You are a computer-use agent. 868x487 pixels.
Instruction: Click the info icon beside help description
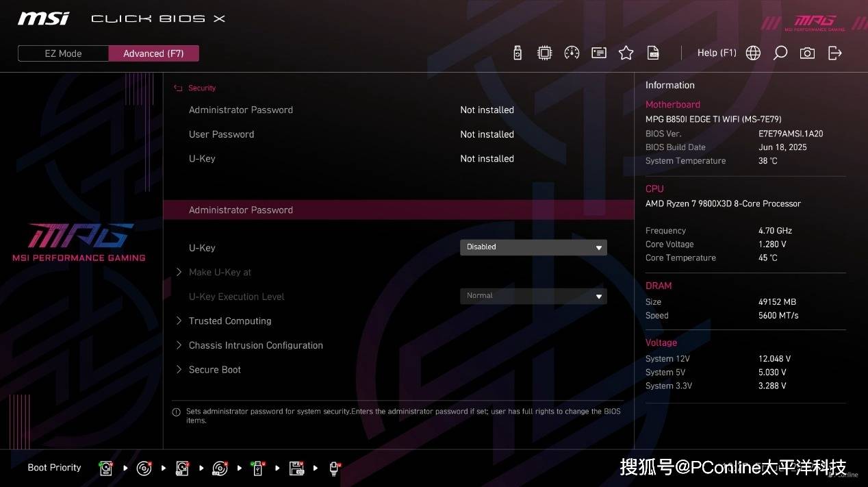point(176,412)
